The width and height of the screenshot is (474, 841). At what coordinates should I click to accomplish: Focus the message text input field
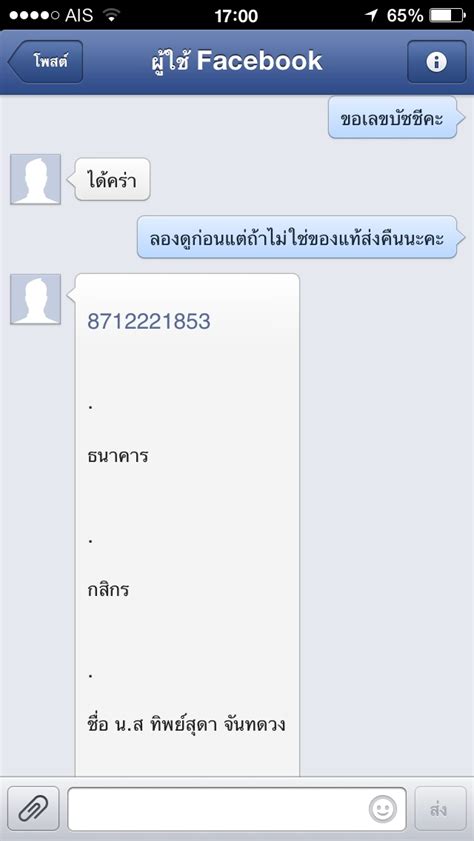click(236, 809)
